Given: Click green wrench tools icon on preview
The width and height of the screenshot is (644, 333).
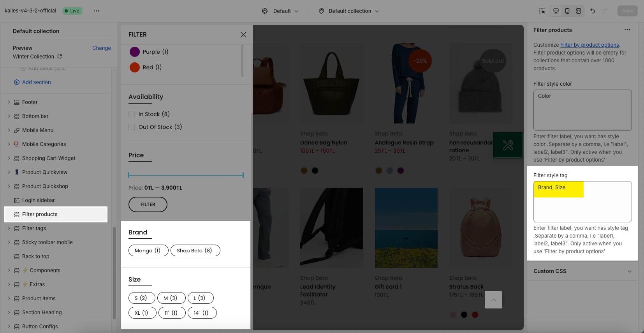Looking at the screenshot, I should point(508,145).
